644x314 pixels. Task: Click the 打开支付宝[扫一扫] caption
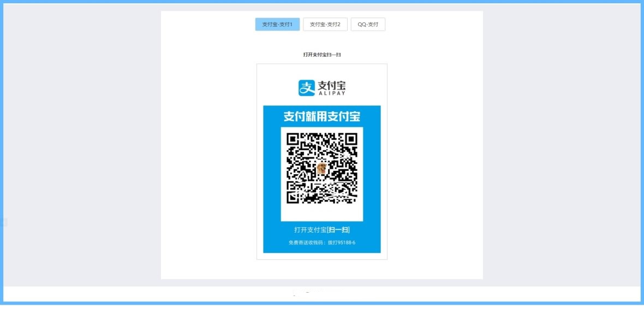[x=322, y=230]
